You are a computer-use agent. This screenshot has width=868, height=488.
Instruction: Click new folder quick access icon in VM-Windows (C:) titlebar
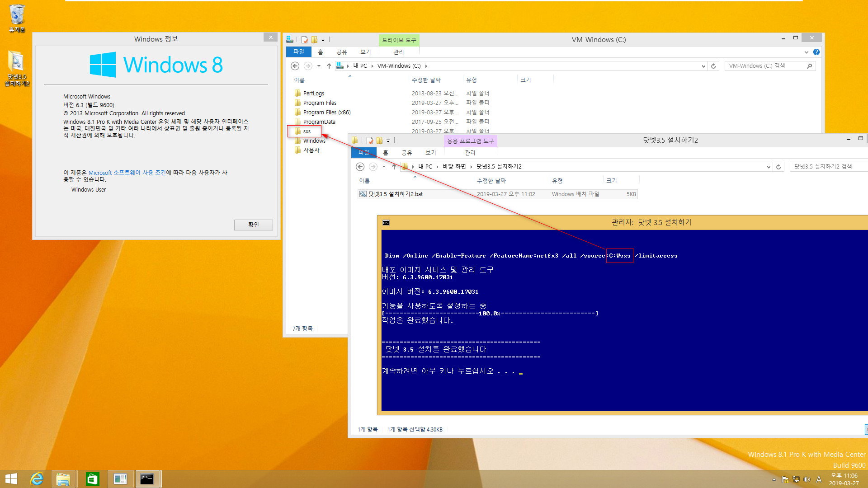coord(314,40)
